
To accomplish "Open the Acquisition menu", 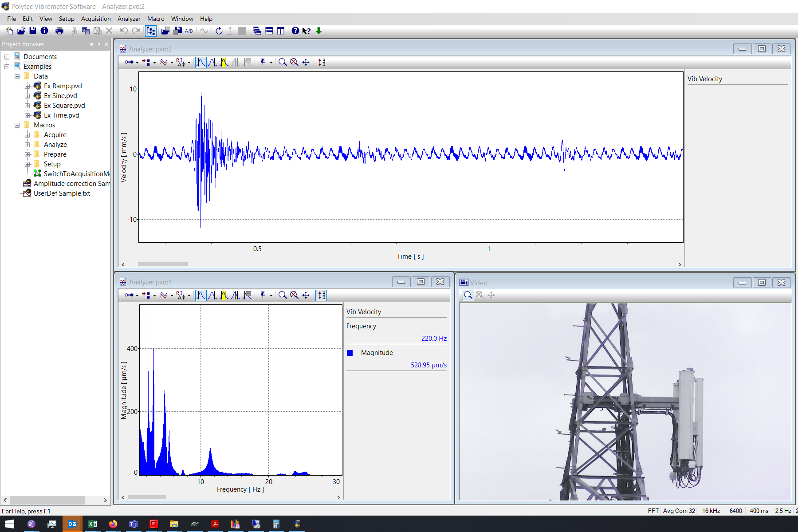I will tap(96, 19).
